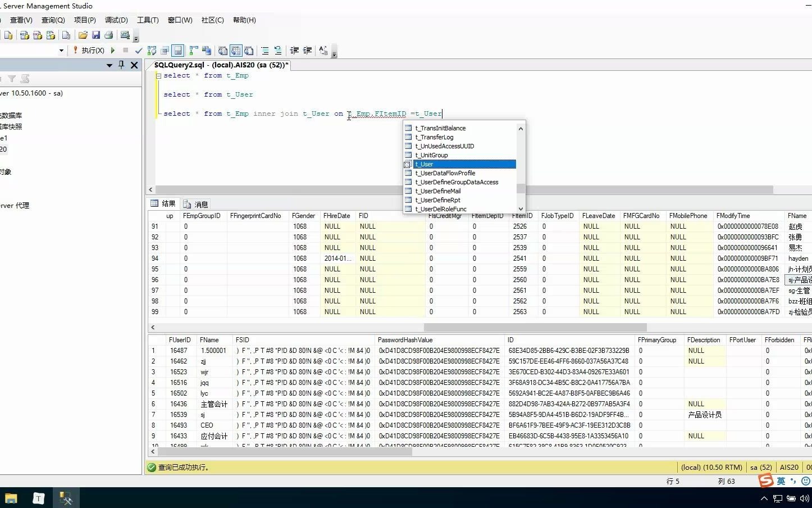This screenshot has height=508, width=812.
Task: Comment out the selected lines icon
Action: point(265,51)
